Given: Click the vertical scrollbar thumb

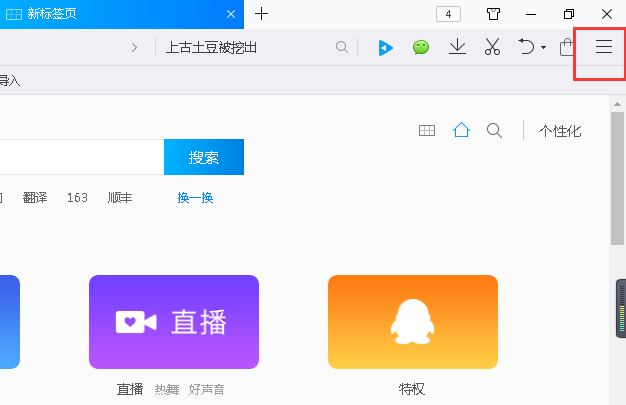Looking at the screenshot, I should 617,179.
